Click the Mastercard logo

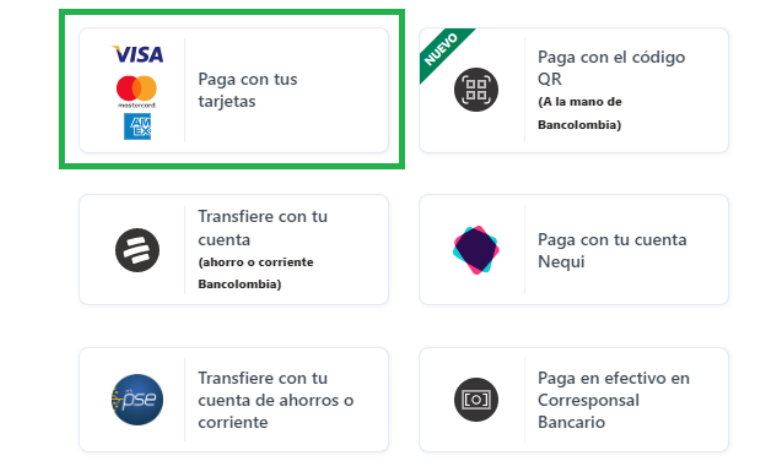pyautogui.click(x=137, y=91)
